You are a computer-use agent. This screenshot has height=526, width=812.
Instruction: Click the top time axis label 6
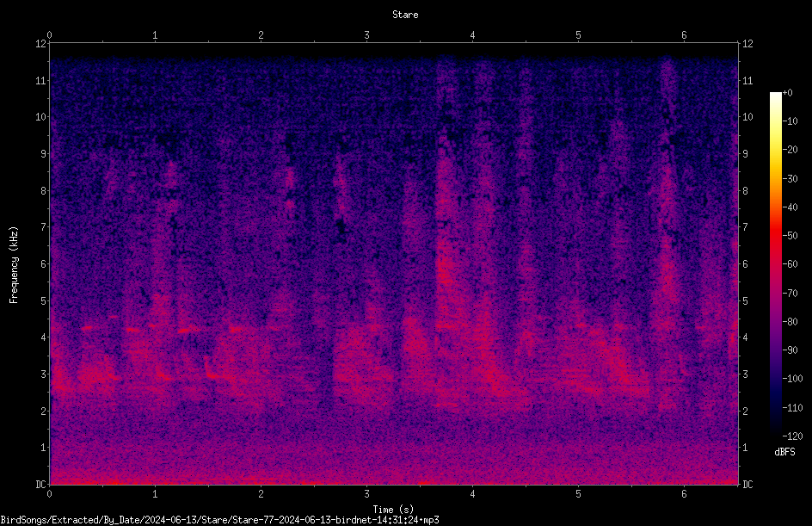tap(684, 35)
